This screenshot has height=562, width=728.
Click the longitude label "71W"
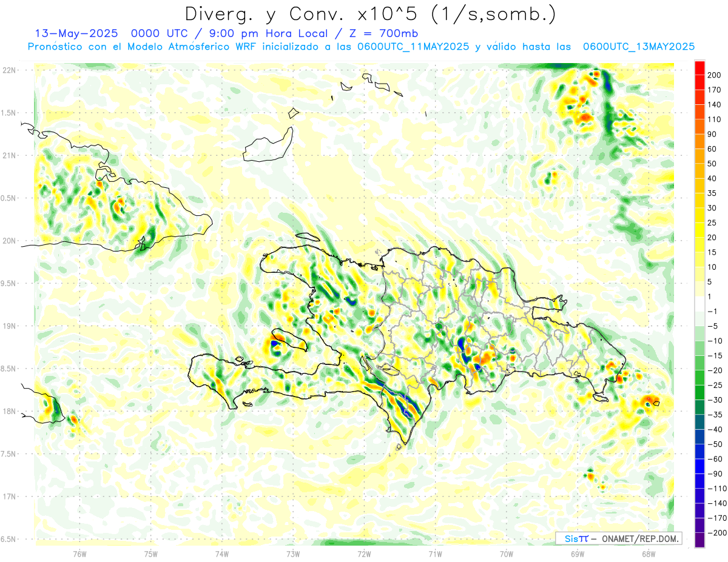coord(435,553)
